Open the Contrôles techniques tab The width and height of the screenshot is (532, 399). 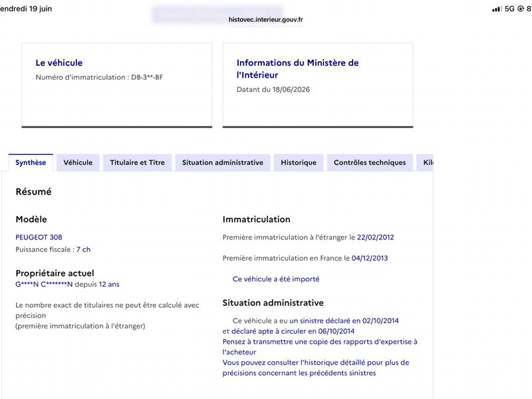coord(370,162)
